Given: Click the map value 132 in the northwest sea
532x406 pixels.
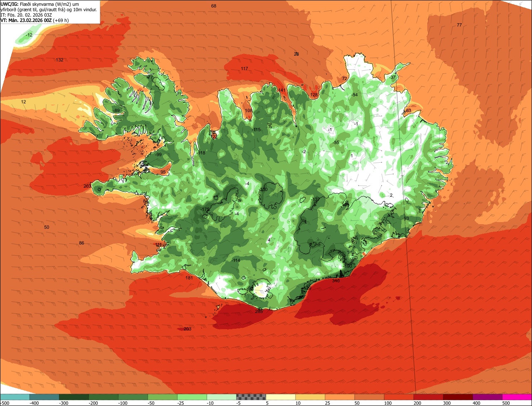Looking at the screenshot, I should [59, 60].
